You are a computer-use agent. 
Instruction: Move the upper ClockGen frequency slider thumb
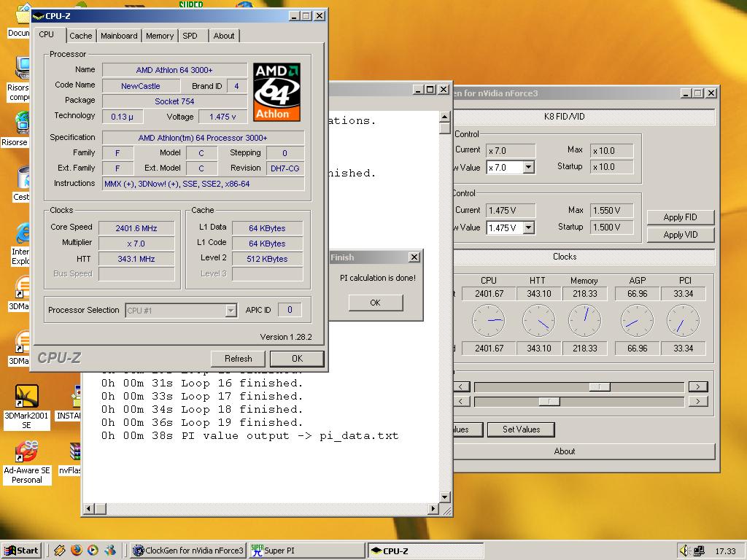(x=600, y=386)
